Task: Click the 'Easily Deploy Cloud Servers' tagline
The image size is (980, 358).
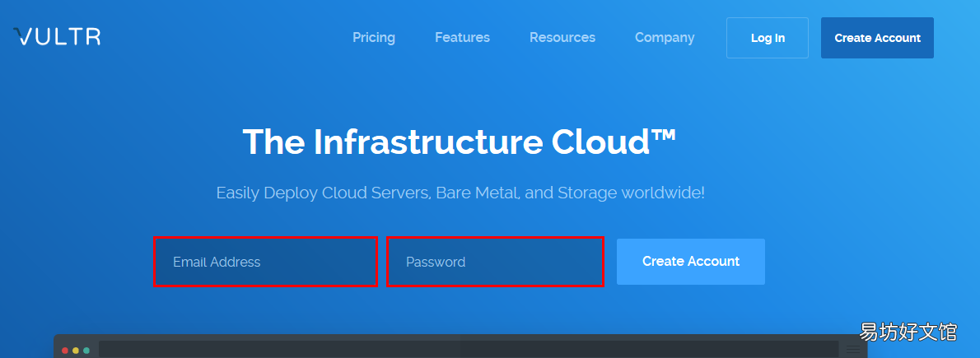Action: point(460,193)
